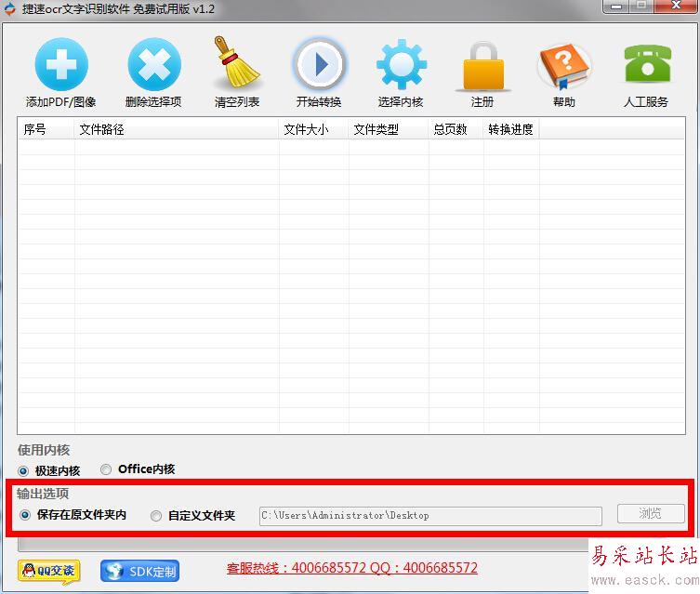The image size is (700, 594).
Task: Click the SDK定制 button
Action: (x=139, y=572)
